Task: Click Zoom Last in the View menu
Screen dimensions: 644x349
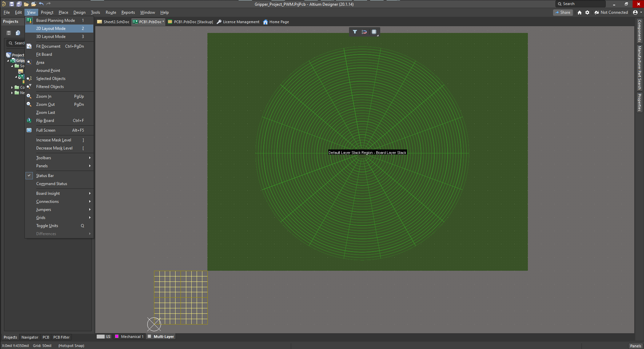Action: coord(59,113)
